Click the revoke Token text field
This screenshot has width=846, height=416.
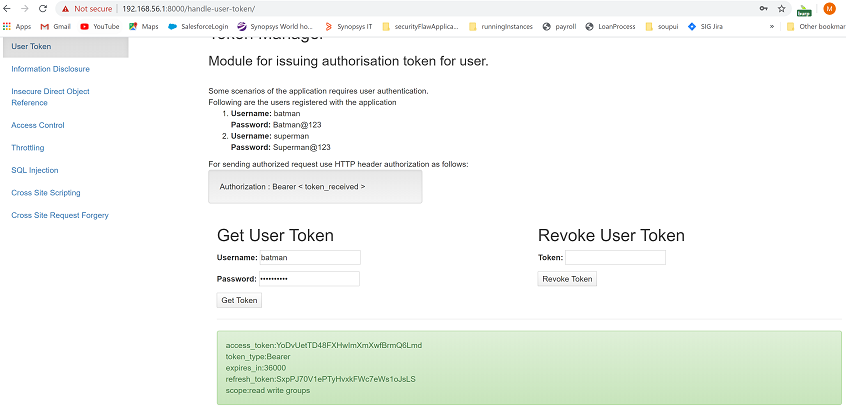pyautogui.click(x=615, y=257)
